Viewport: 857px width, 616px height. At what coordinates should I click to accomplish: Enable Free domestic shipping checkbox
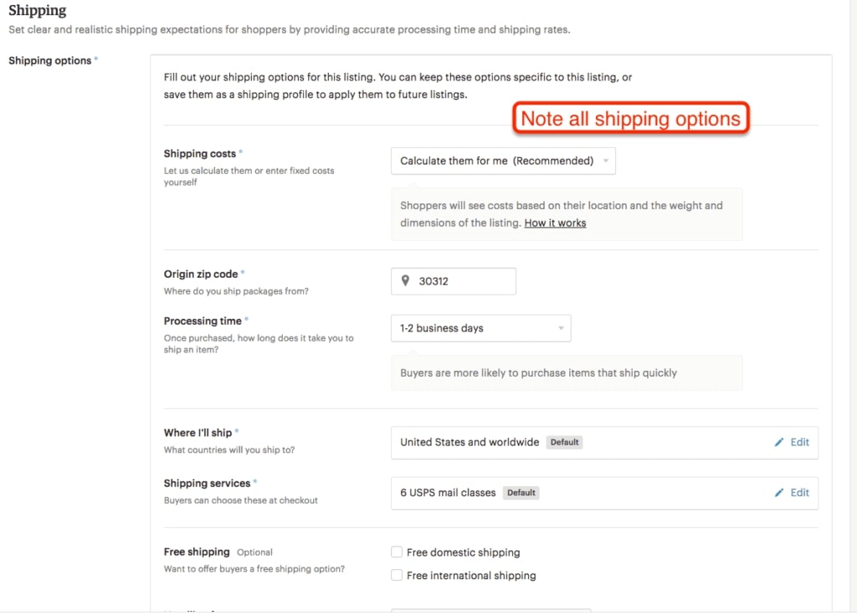point(397,552)
